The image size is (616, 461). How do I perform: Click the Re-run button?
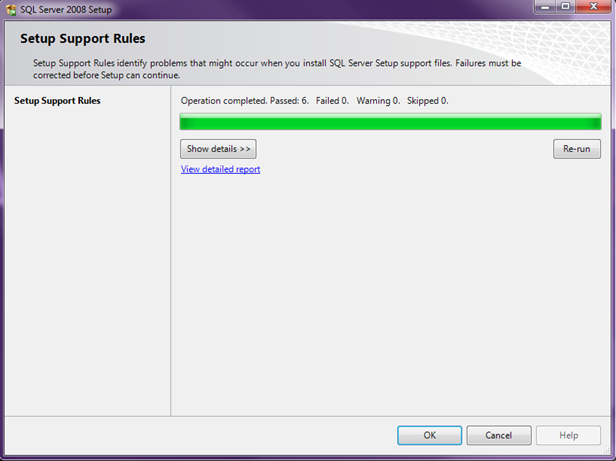click(577, 149)
